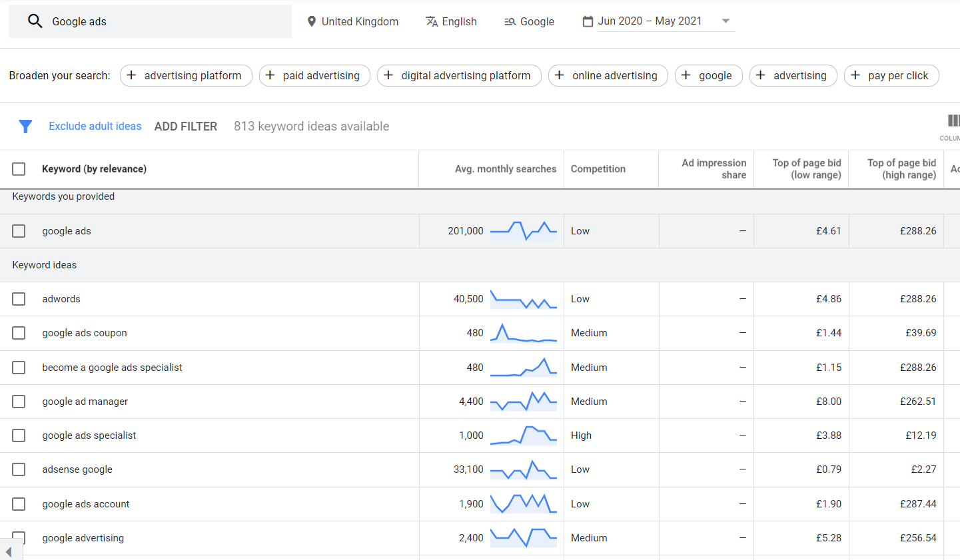Sort by Avg. monthly searches column header
The image size is (960, 560).
pos(506,169)
